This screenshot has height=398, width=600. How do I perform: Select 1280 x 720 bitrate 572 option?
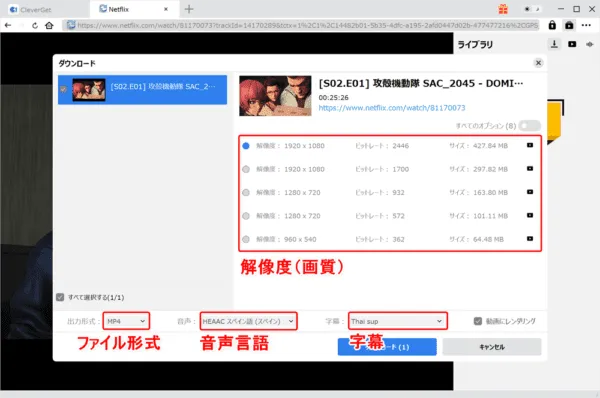pyautogui.click(x=246, y=216)
